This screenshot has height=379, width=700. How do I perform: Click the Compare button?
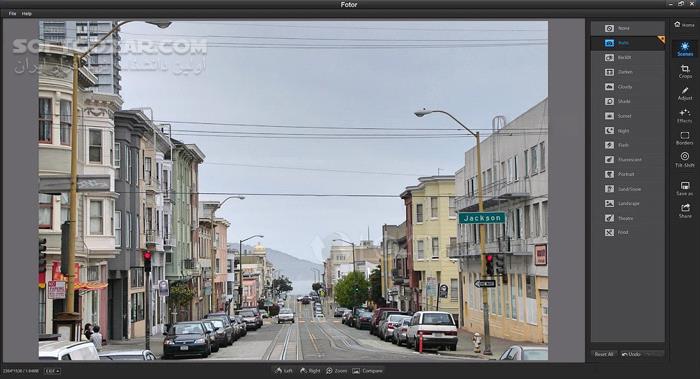367,371
